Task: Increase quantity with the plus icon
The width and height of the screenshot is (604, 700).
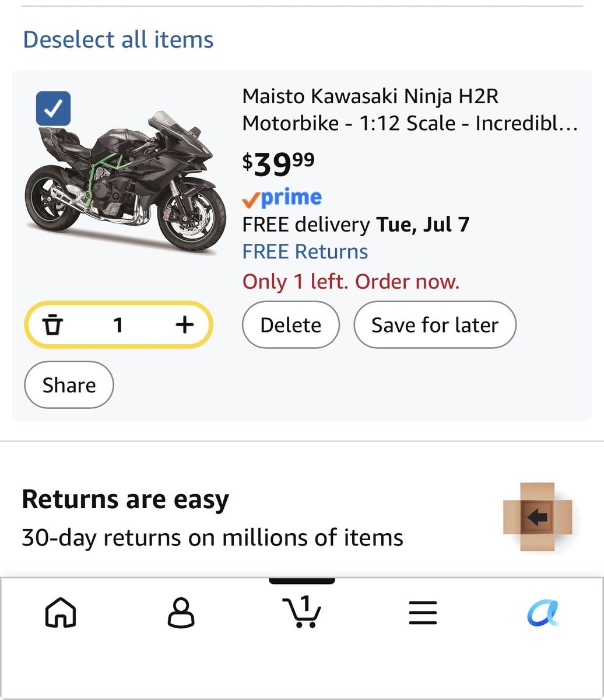Action: (x=184, y=324)
